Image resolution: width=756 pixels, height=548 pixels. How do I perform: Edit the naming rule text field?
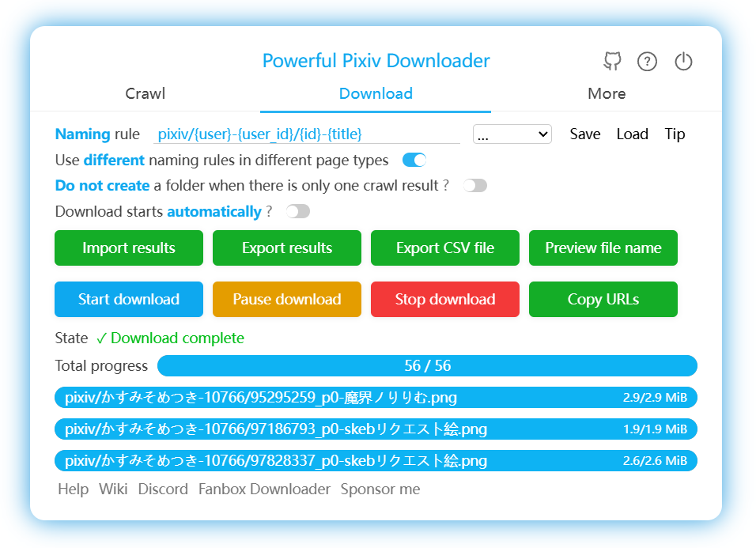[x=306, y=134]
